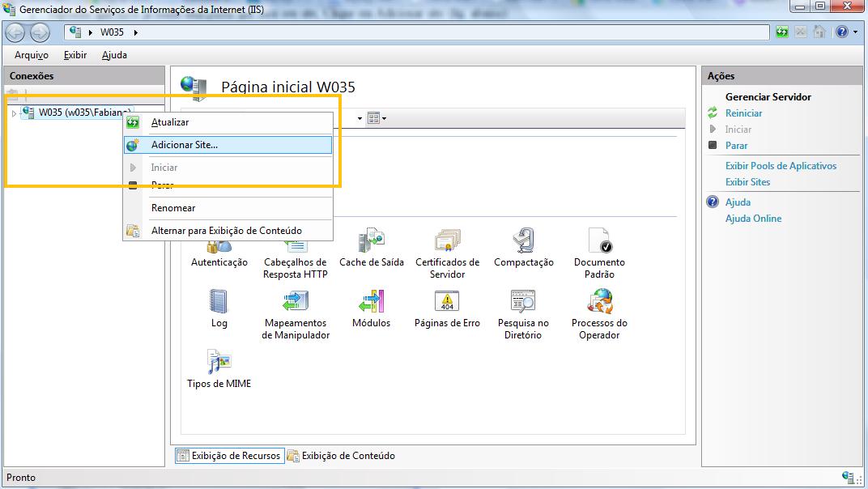Click the Pronto status bar text
This screenshot has width=868, height=489.
21,478
